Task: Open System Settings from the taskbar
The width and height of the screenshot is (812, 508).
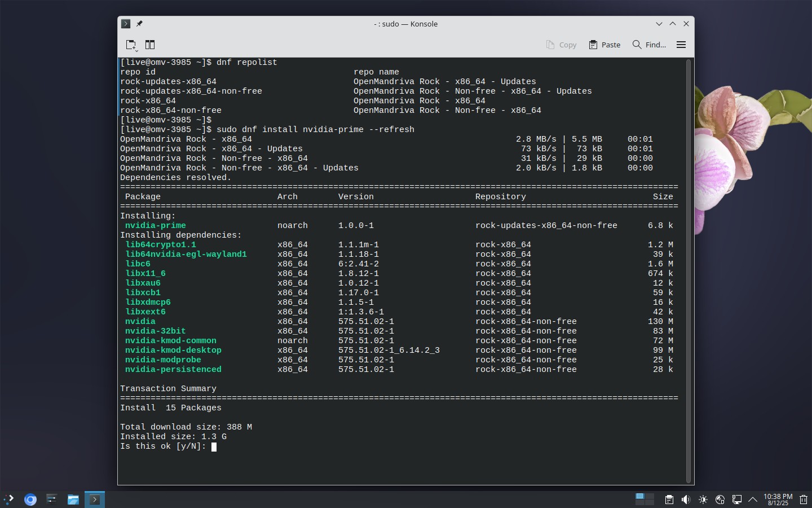Action: click(x=52, y=500)
